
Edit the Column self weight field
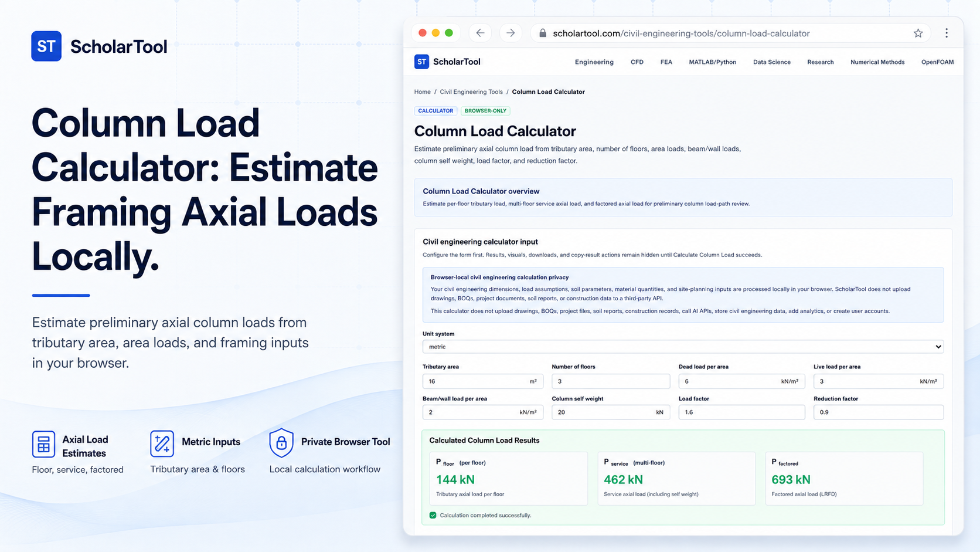coord(611,412)
